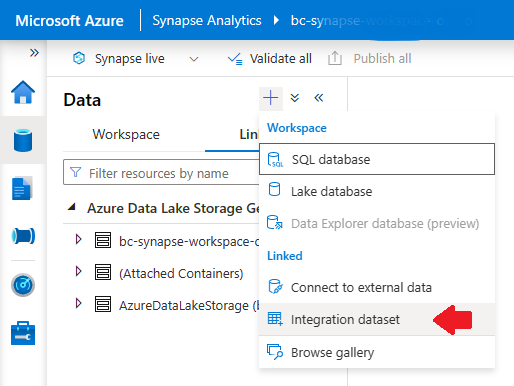
Task: Collapse Azure Data Lake Storage Gen2 group
Action: [x=71, y=207]
